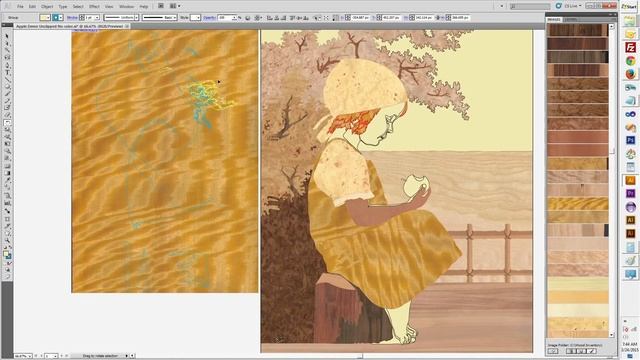Open the Stroke panel link
Viewport: 640px width, 360px height.
tap(72, 18)
